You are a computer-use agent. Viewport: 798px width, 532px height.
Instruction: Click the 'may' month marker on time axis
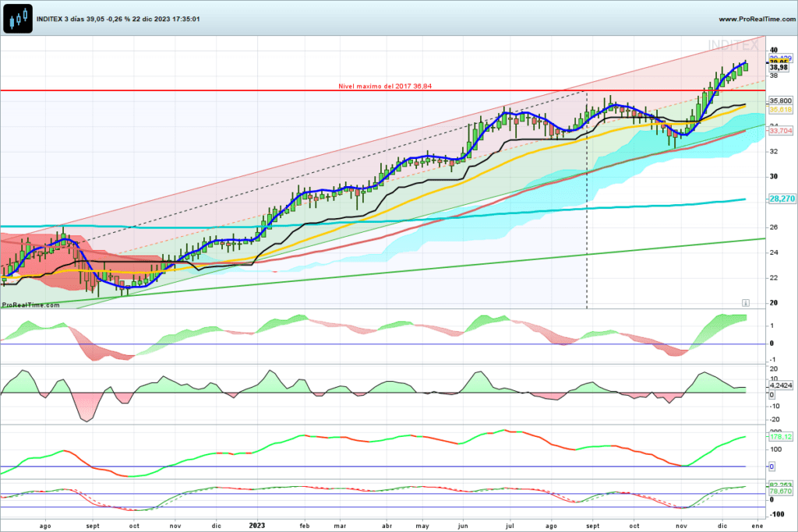click(x=422, y=526)
